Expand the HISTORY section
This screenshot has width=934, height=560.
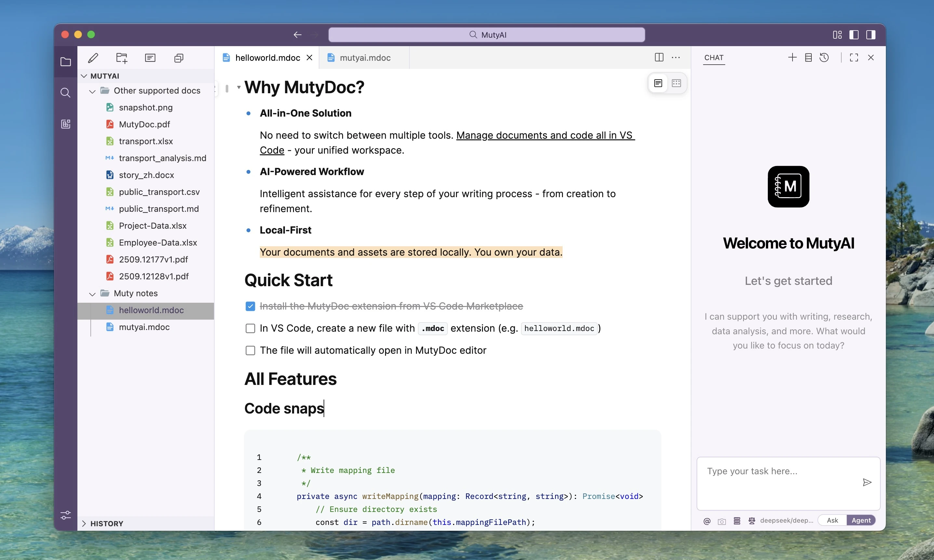pos(84,523)
